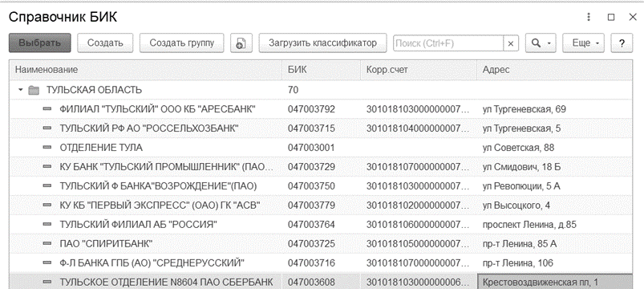Sort by the БИК column header

point(322,70)
